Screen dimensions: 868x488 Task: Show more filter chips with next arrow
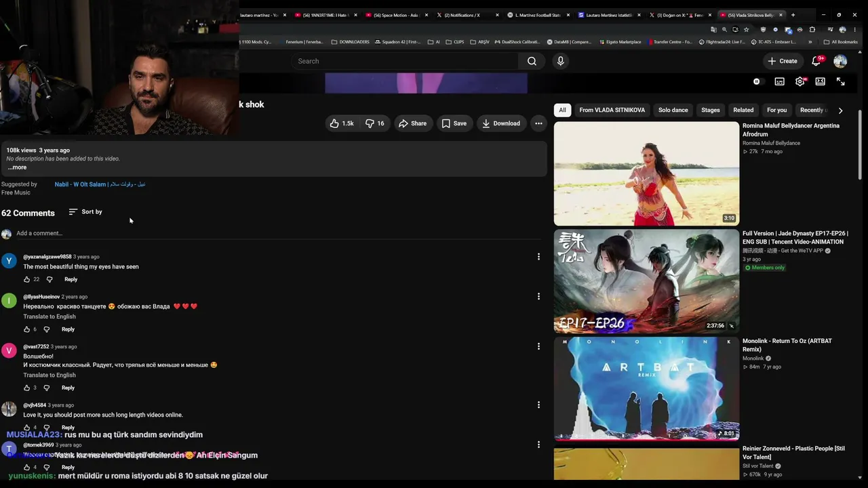(x=840, y=110)
